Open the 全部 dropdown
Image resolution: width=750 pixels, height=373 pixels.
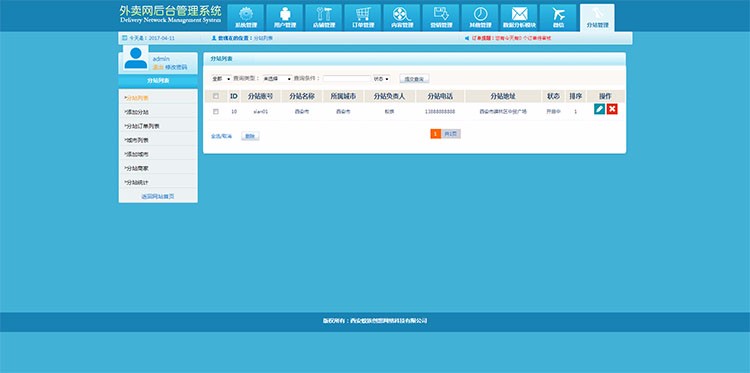pyautogui.click(x=221, y=78)
